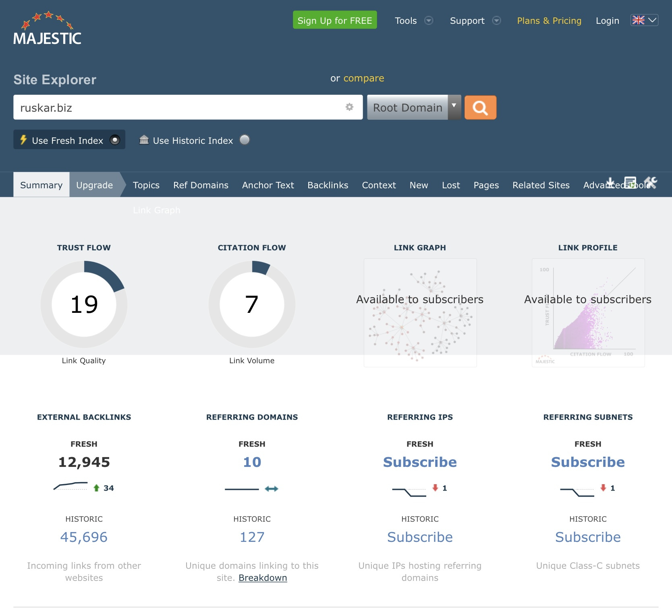Open the Root Domain dropdown arrow

click(454, 107)
